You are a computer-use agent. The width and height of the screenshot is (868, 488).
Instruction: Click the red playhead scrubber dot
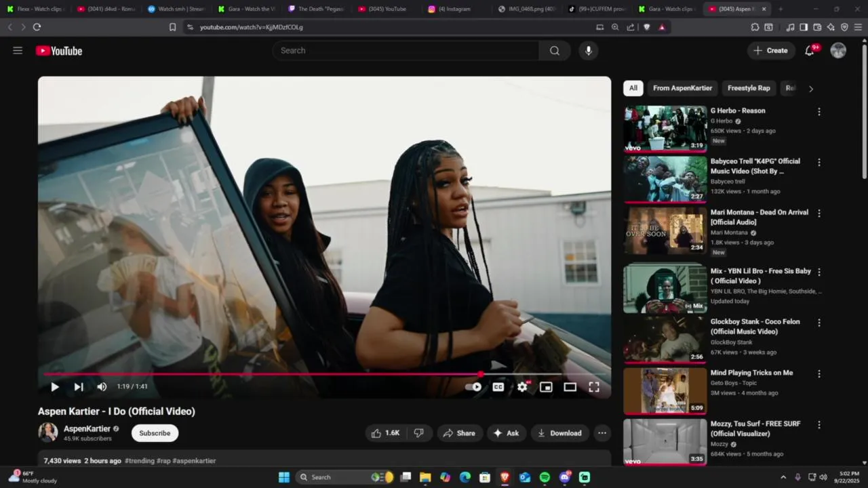point(481,373)
